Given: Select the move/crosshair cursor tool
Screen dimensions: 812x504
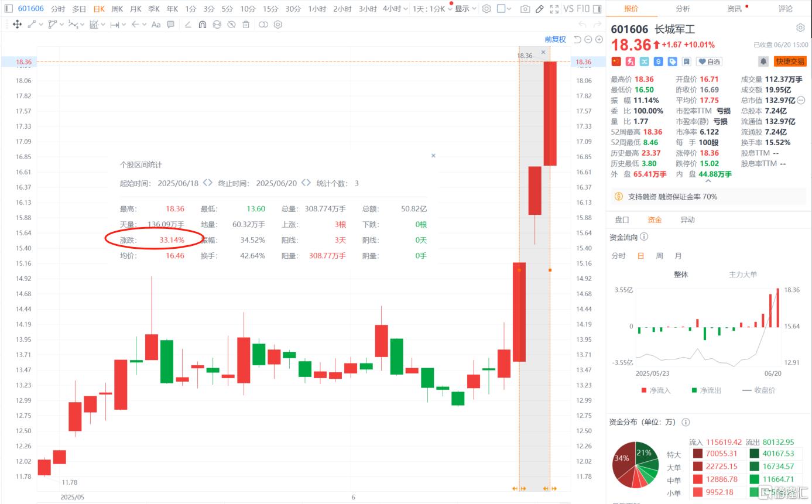Looking at the screenshot, I should tap(17, 25).
